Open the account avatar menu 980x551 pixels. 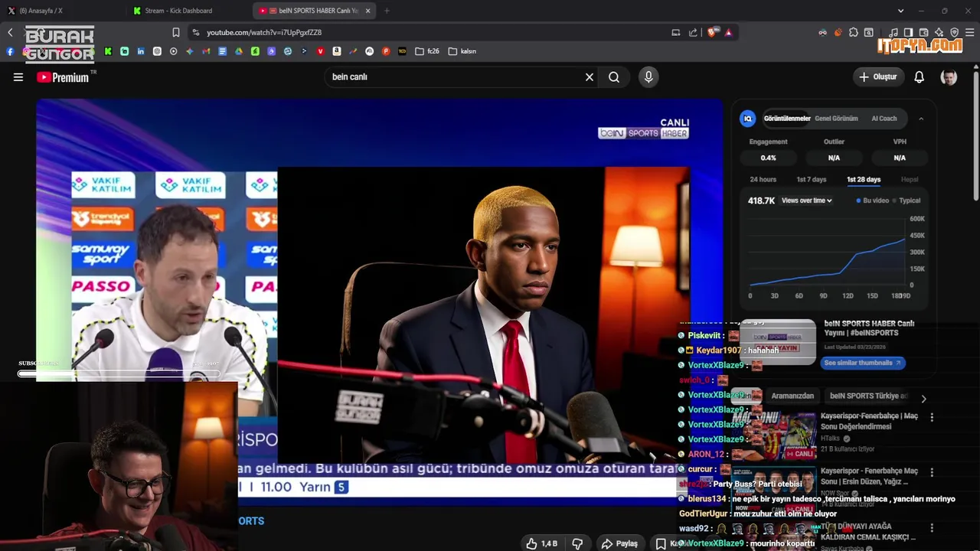(x=949, y=77)
